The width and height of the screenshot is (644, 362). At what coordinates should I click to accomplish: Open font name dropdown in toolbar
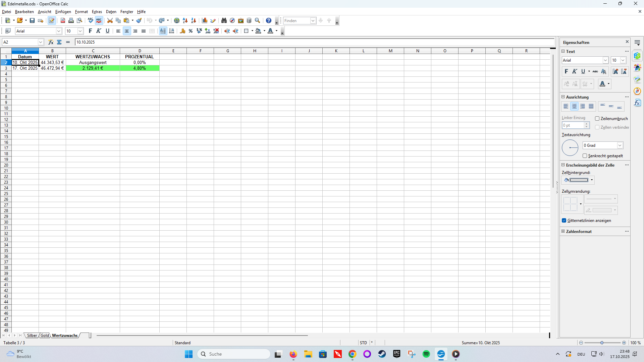tap(59, 31)
